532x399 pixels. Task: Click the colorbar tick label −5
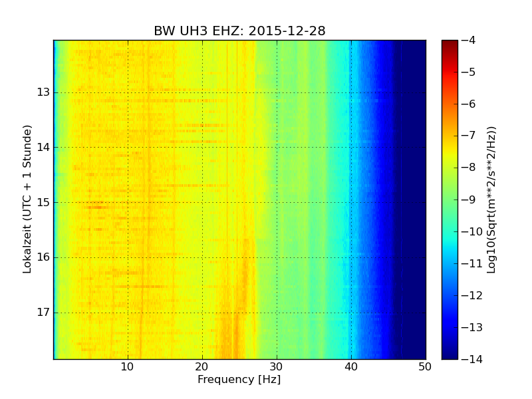point(469,72)
